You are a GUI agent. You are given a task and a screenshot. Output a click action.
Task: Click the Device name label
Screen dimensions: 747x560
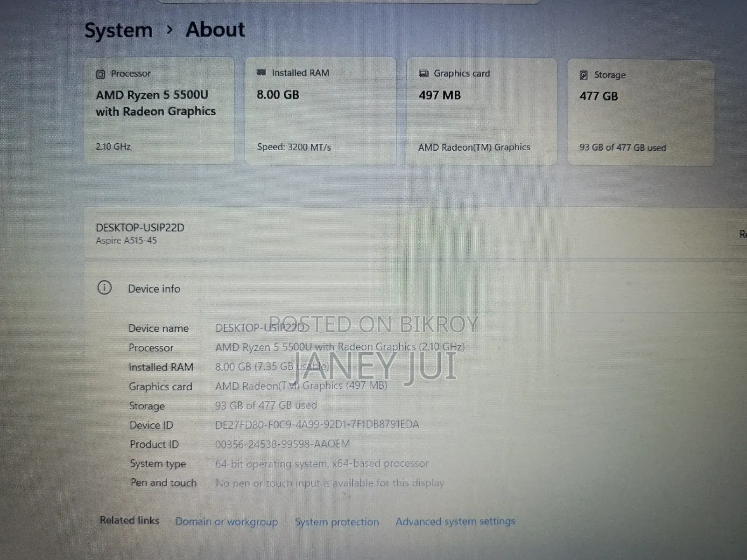coord(159,329)
